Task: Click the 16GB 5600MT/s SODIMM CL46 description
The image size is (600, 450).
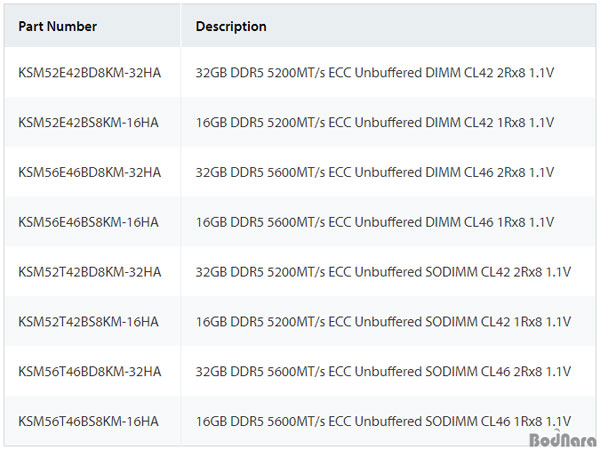Action: [383, 421]
